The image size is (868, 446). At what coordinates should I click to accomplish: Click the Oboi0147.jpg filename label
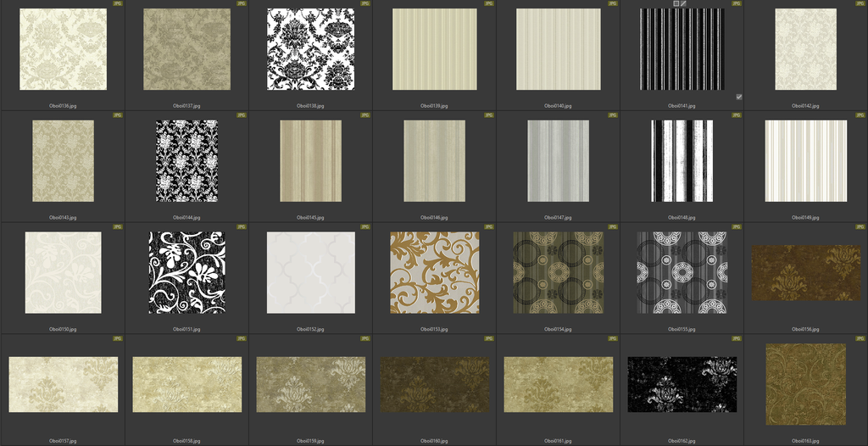pos(558,218)
